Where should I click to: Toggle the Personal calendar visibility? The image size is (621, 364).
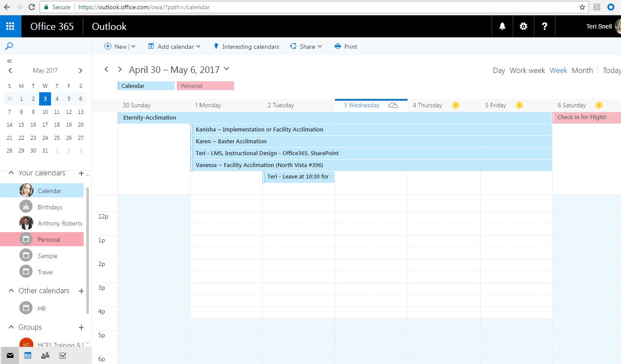[49, 240]
